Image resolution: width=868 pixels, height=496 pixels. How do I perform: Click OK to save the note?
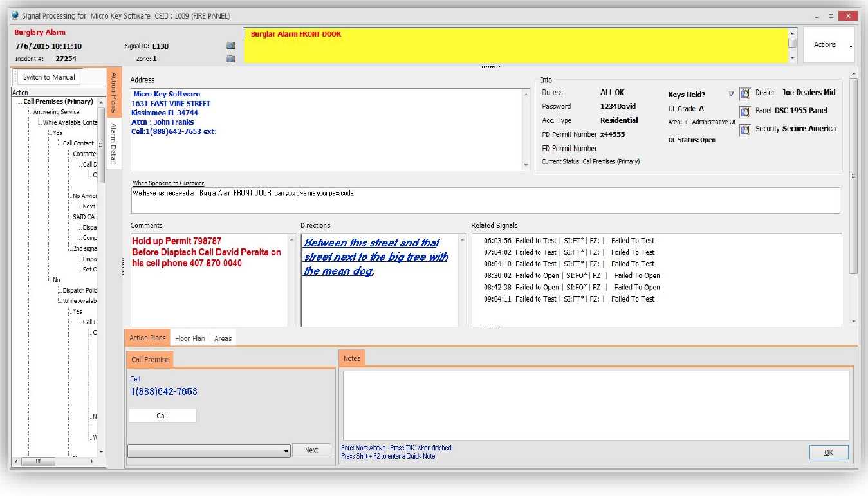(x=828, y=452)
